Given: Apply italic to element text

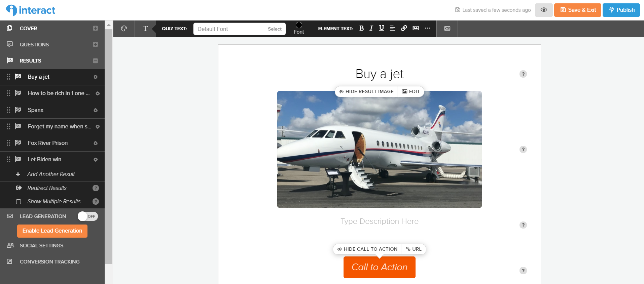Looking at the screenshot, I should pyautogui.click(x=371, y=28).
